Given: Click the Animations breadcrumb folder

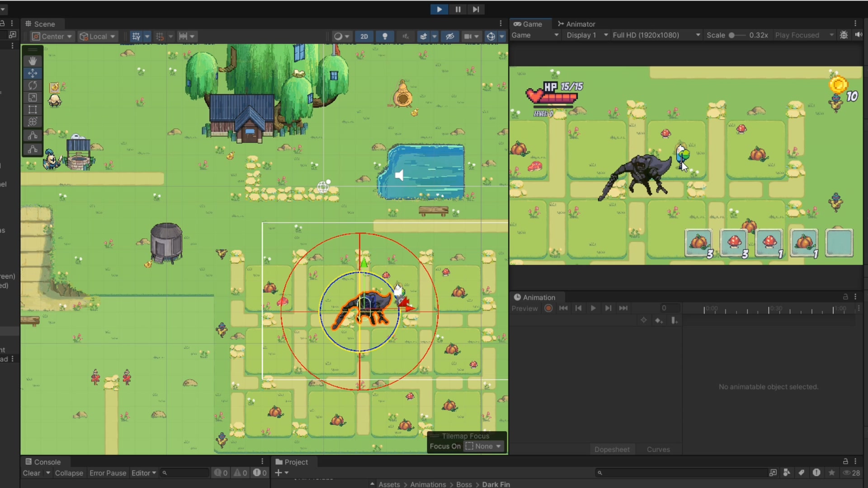Looking at the screenshot, I should (428, 484).
